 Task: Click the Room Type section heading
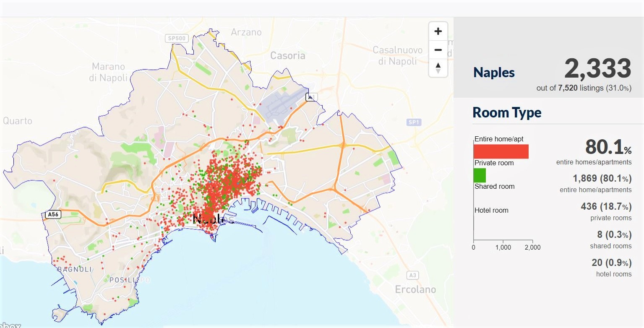pyautogui.click(x=507, y=112)
